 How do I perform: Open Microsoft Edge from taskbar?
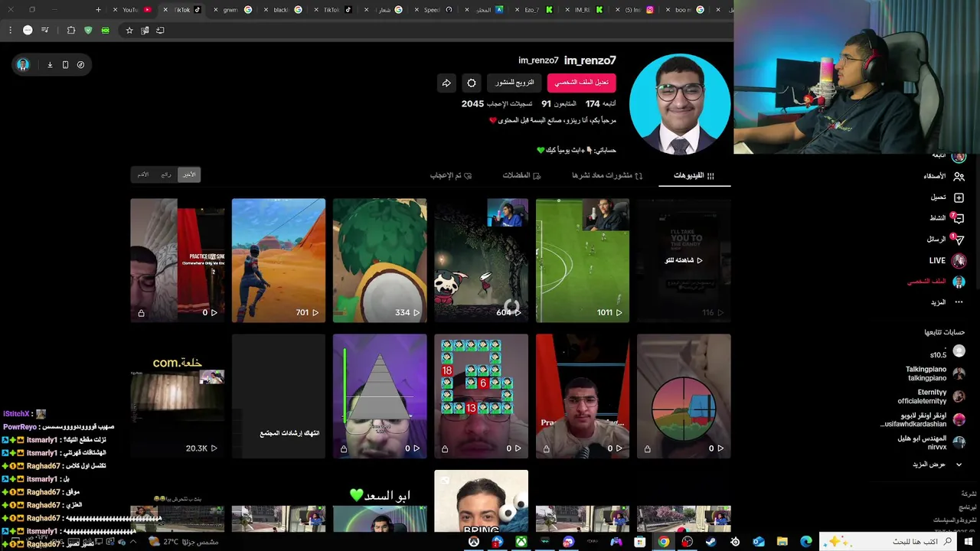pyautogui.click(x=805, y=542)
